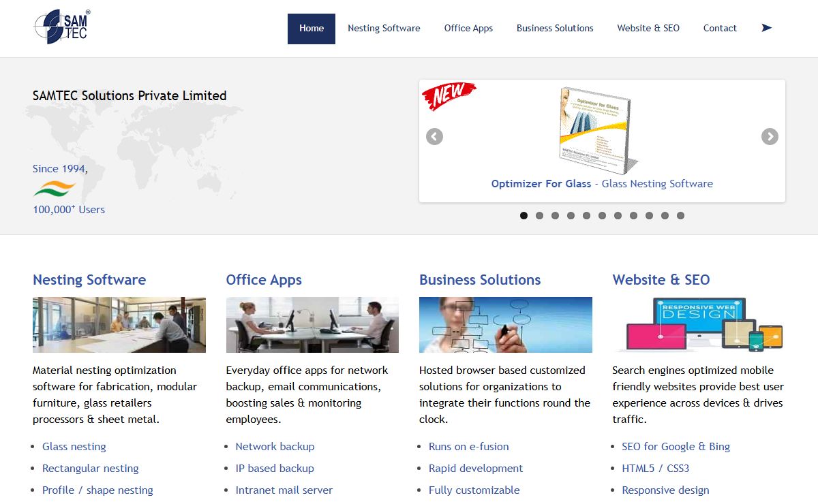Open the Business Solutions menu
Viewport: 818px width, 504px height.
point(555,29)
